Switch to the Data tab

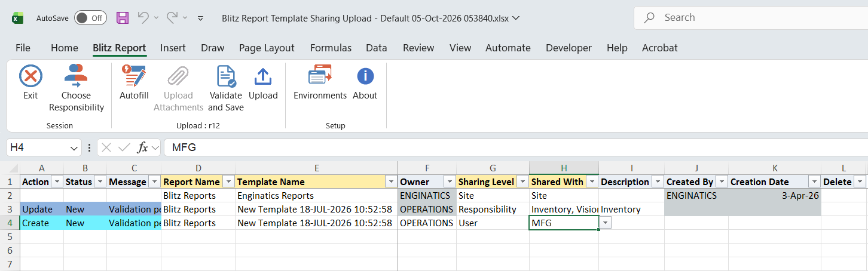click(377, 48)
